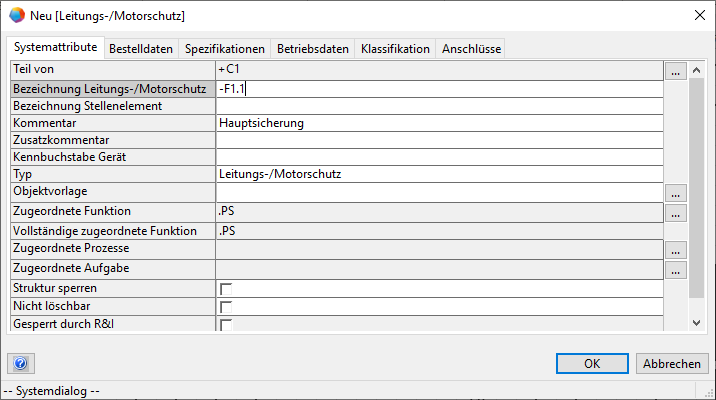Select the Betriebsdaten tab

313,49
